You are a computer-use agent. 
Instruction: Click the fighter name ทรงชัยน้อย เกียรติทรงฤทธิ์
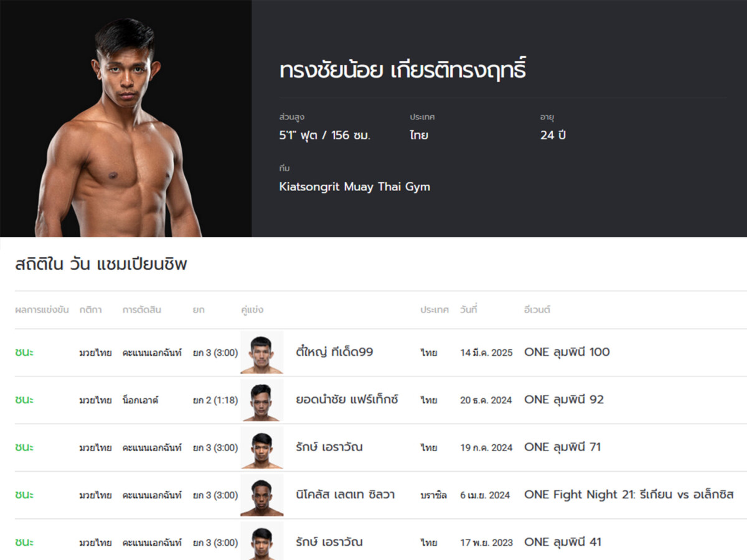(x=402, y=70)
